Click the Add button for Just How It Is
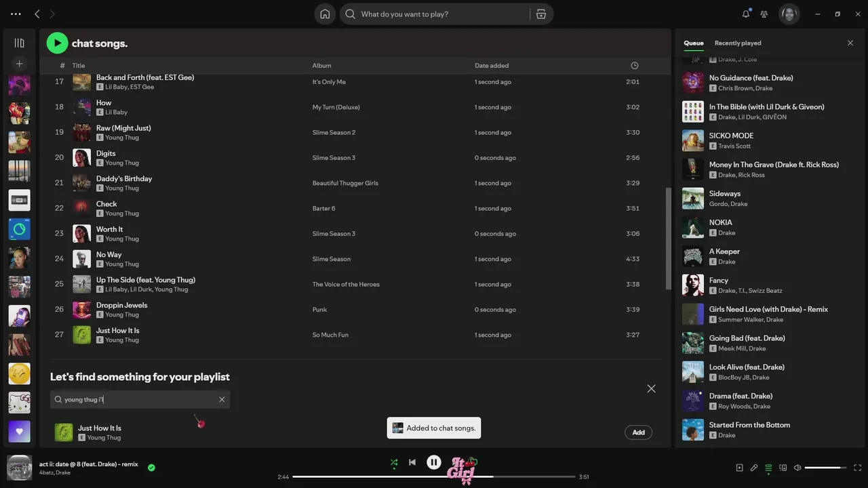This screenshot has width=868, height=488. point(638,432)
